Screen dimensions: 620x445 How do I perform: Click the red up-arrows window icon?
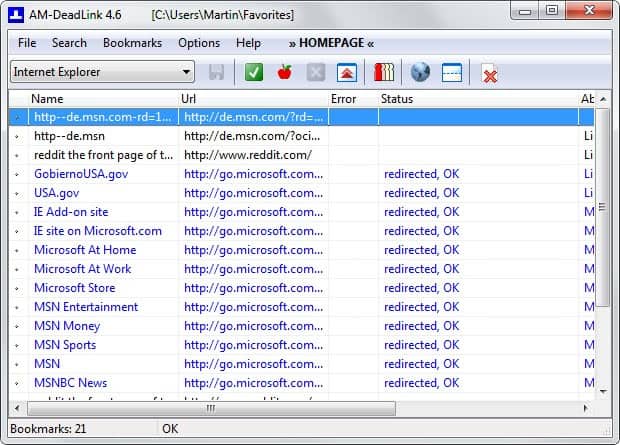pyautogui.click(x=347, y=72)
